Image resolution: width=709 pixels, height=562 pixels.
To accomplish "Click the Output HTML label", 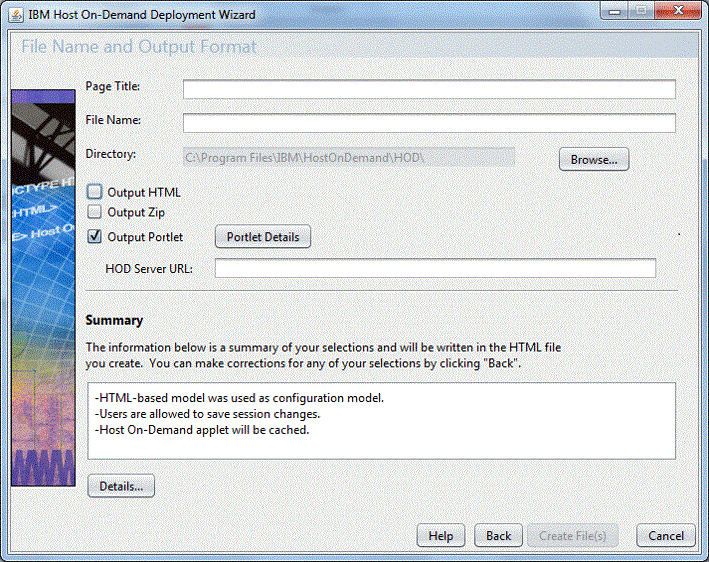I will [x=144, y=192].
